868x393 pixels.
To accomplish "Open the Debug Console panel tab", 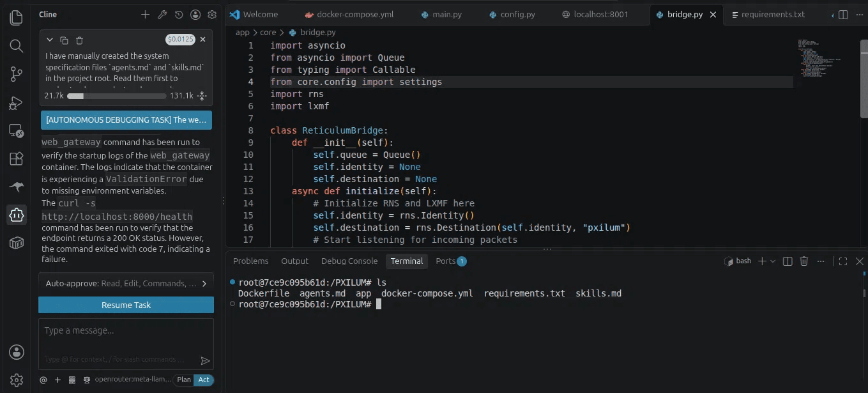I will (349, 261).
